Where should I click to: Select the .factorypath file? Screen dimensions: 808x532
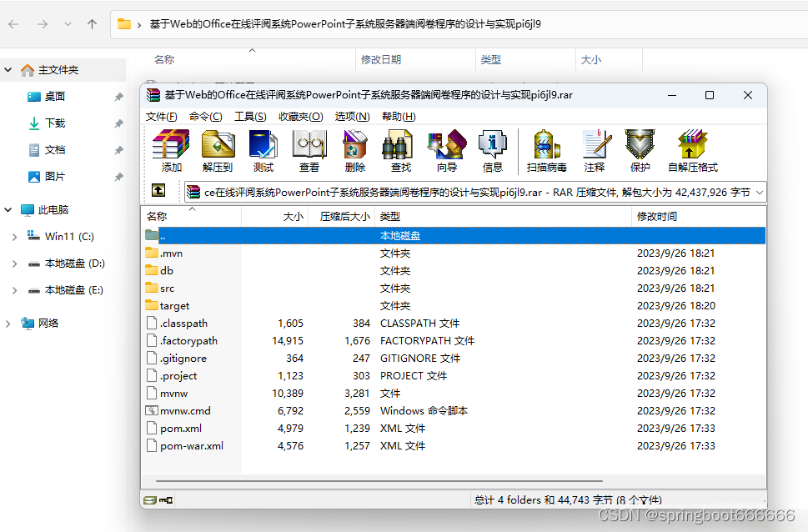pos(454,341)
